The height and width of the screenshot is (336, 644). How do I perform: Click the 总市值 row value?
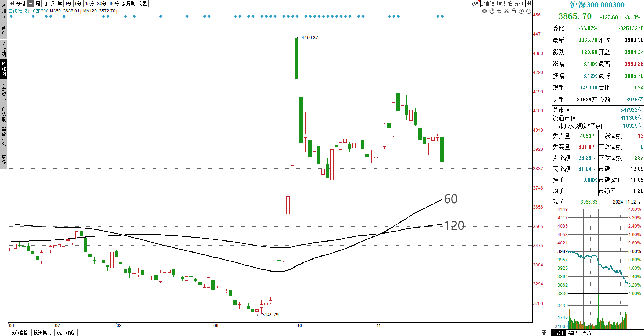click(632, 110)
